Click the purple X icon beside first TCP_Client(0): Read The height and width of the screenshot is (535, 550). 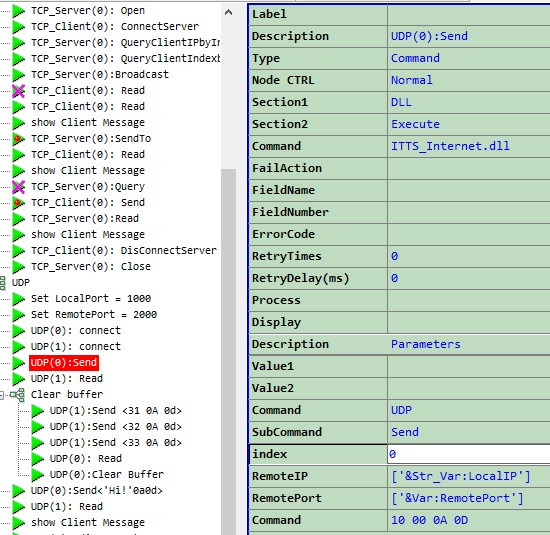pos(18,91)
